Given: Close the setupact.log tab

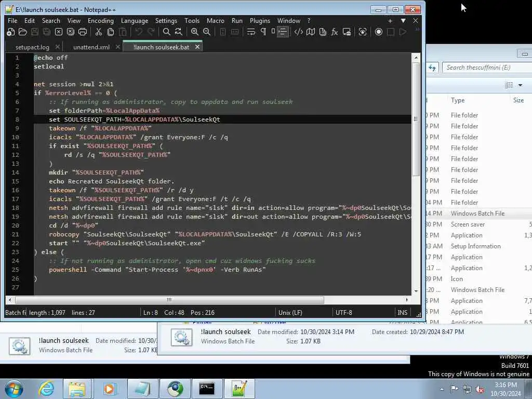Looking at the screenshot, I should 58,47.
